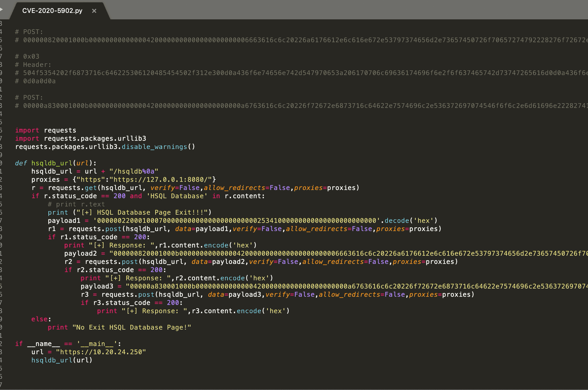Screen dimensions: 588x390
Task: Click the proxies dictionary assignment line
Action: [123, 179]
